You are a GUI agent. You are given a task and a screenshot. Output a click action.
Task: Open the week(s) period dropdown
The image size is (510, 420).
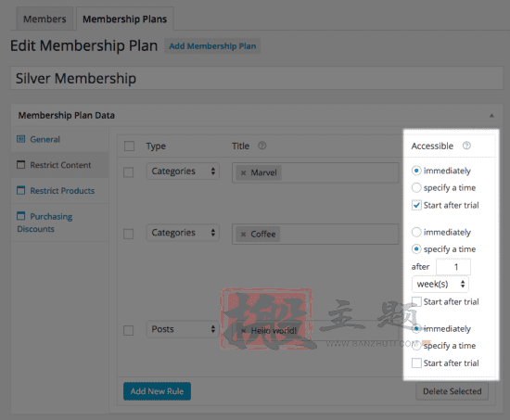pos(440,284)
